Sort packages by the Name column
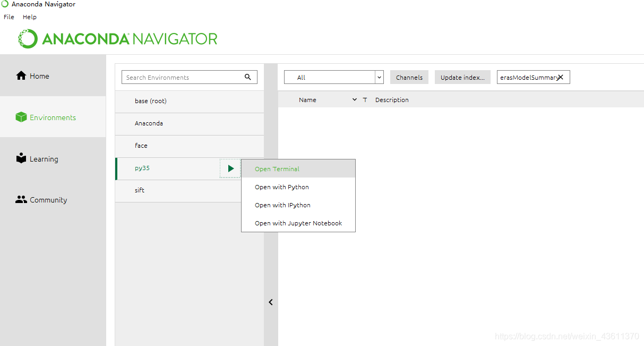 coord(307,100)
